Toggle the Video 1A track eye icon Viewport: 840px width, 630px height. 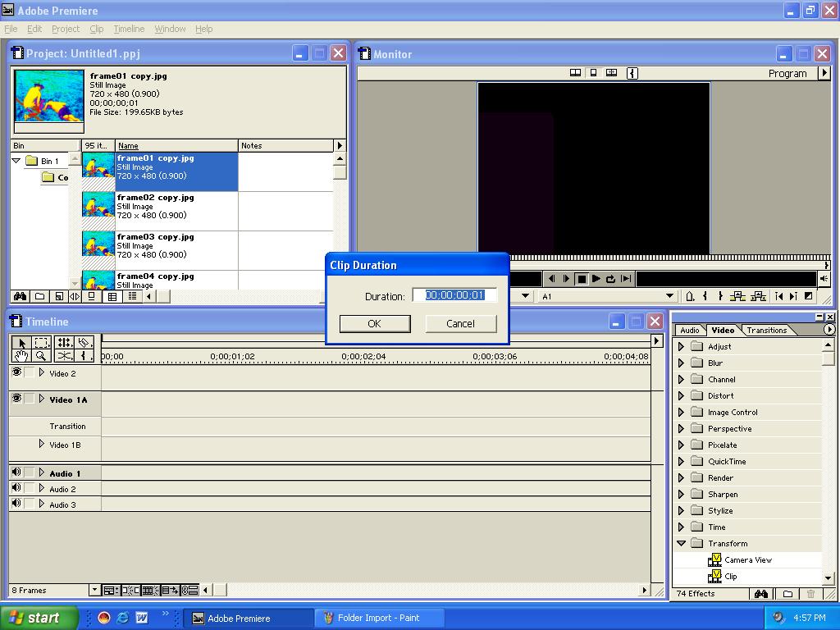(x=16, y=399)
